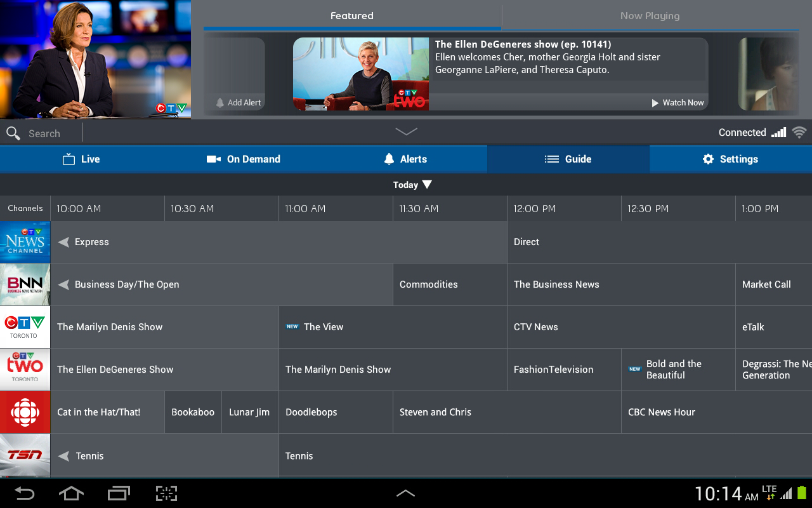Open the Alerts tab

point(406,159)
